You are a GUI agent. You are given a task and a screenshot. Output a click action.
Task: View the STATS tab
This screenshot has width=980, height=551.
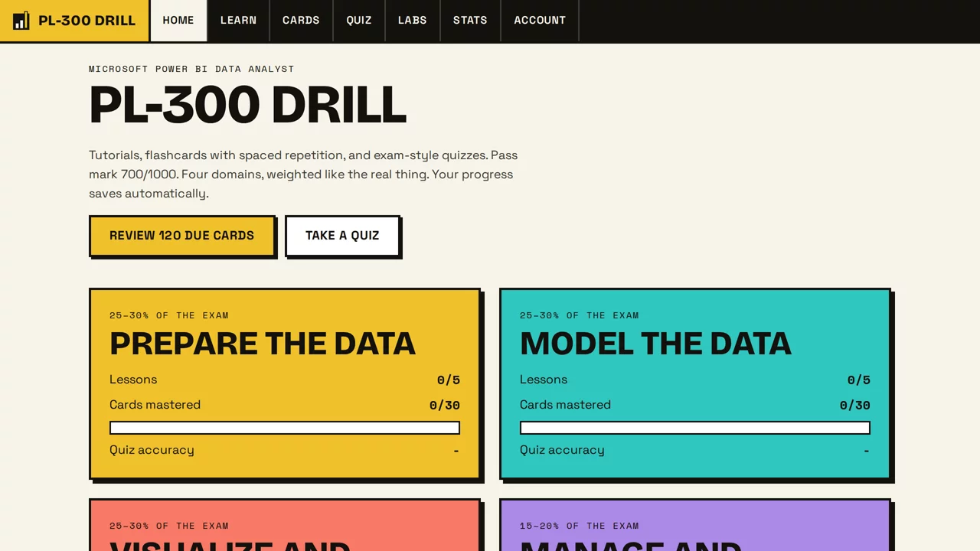click(470, 21)
